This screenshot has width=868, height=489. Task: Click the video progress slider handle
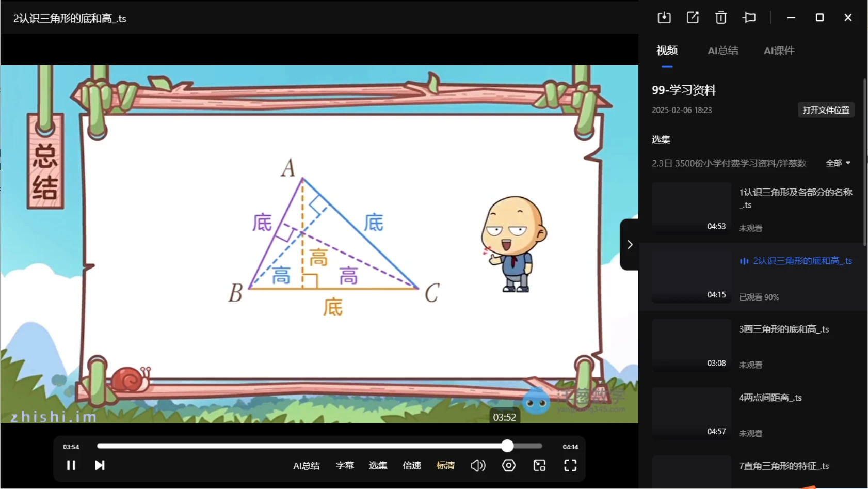click(507, 446)
